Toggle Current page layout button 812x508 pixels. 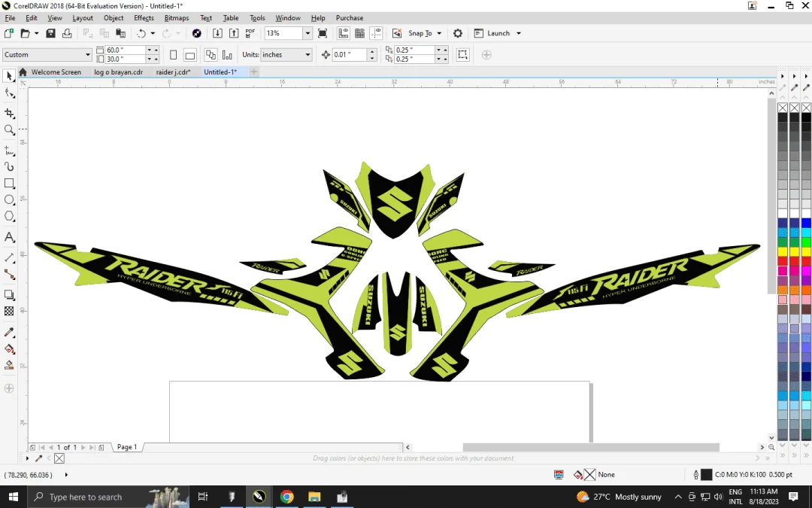click(x=227, y=54)
